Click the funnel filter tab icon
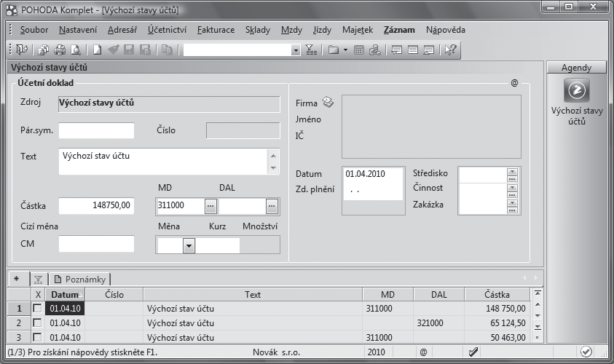614x364 pixels. pos(38,280)
